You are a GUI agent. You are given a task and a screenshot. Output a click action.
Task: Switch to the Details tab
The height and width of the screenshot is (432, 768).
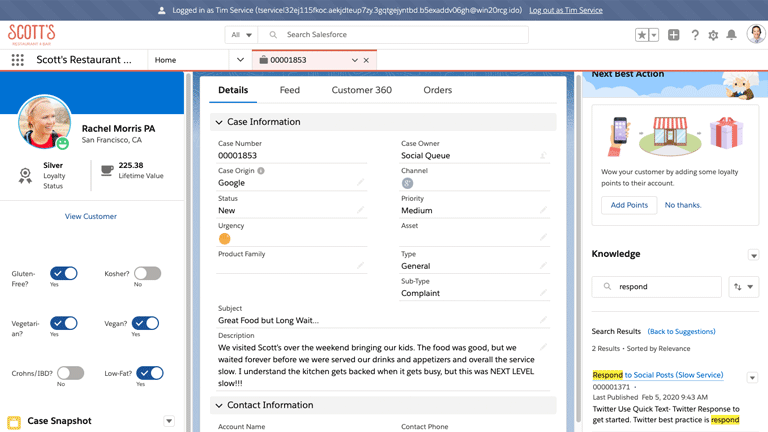tap(233, 90)
